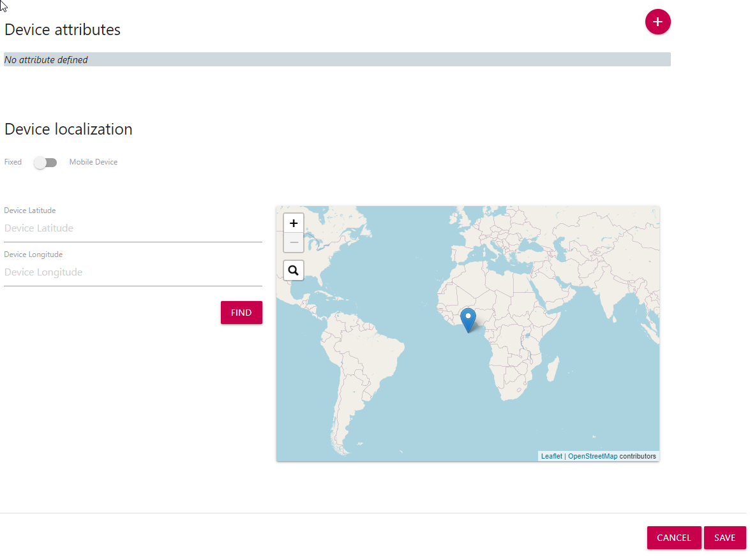Focus the Device Longitude input field
Viewport: 750px width, 560px height.
coord(133,272)
